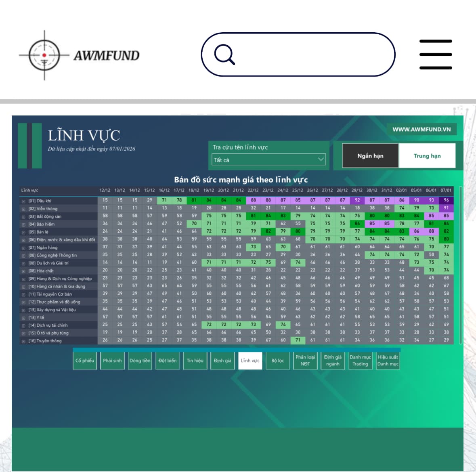
Task: Click the Lĩnh vực column header
Action: [30, 190]
